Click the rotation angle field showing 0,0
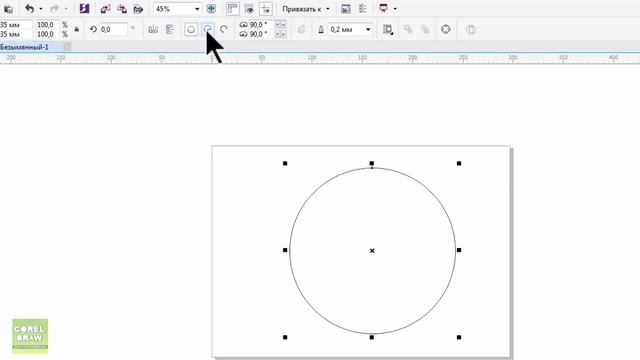 [113, 29]
